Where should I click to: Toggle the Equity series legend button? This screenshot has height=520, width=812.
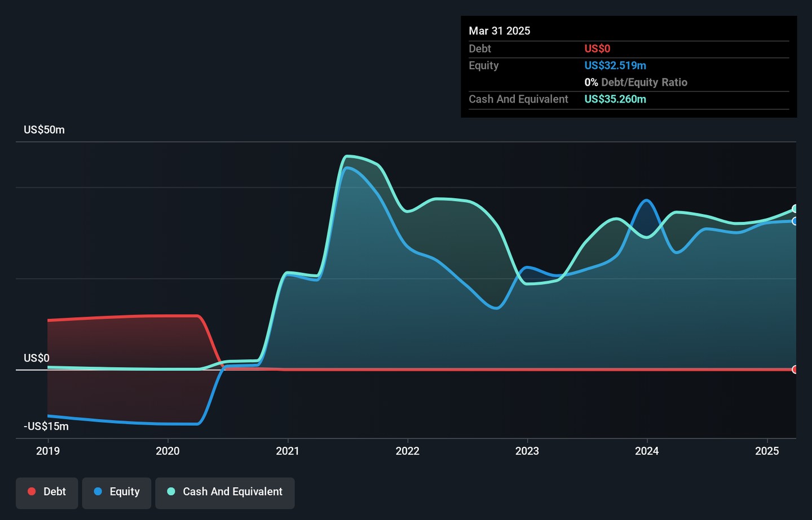pos(117,493)
